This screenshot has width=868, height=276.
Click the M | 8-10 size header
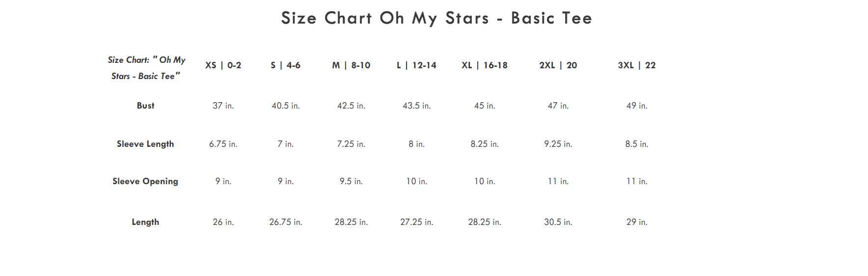351,65
